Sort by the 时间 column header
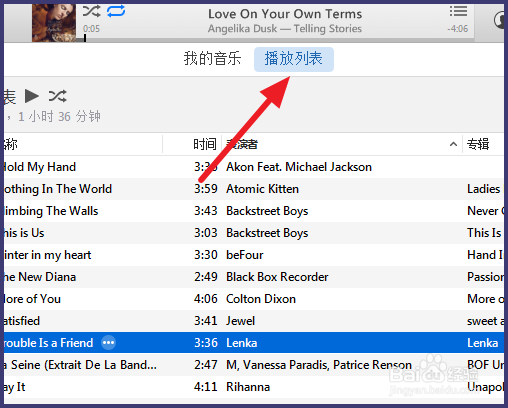Screen dimensions: 508x408 coord(205,144)
